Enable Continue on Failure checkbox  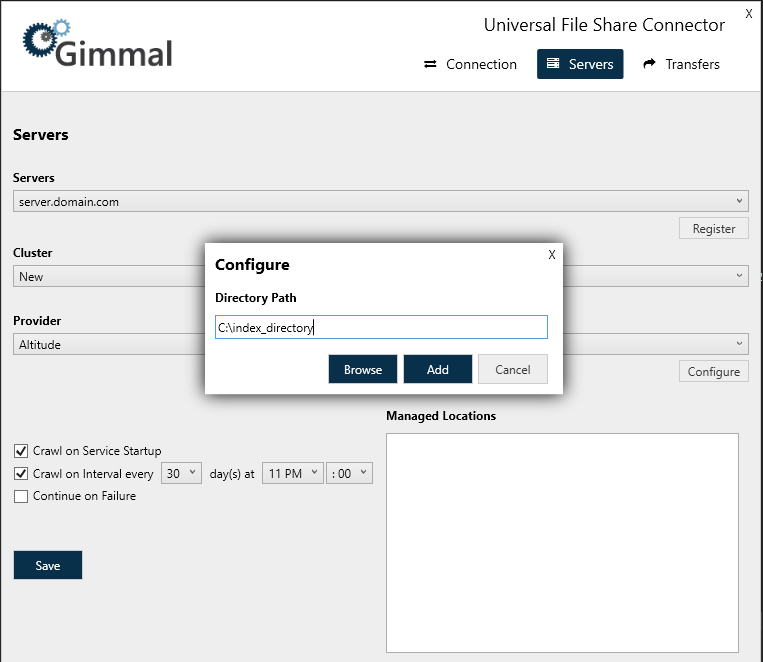[x=21, y=496]
